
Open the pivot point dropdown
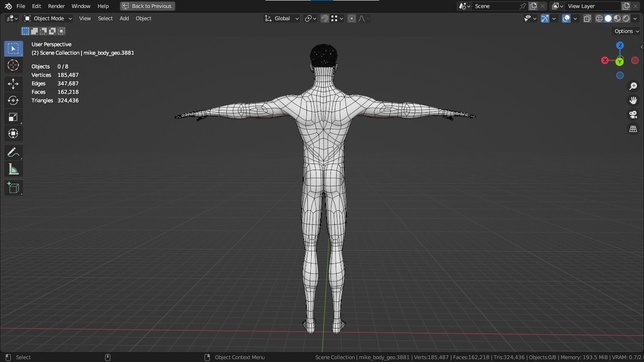[310, 18]
